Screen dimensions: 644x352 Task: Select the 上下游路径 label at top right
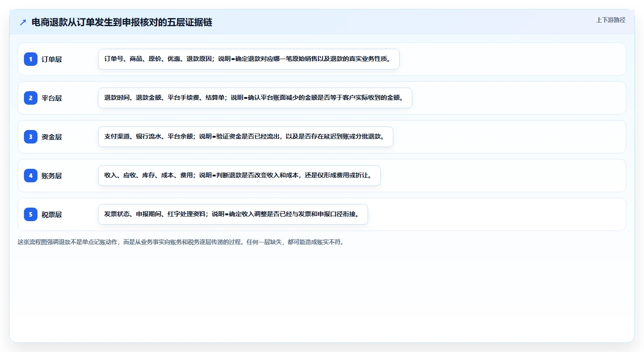(x=611, y=20)
